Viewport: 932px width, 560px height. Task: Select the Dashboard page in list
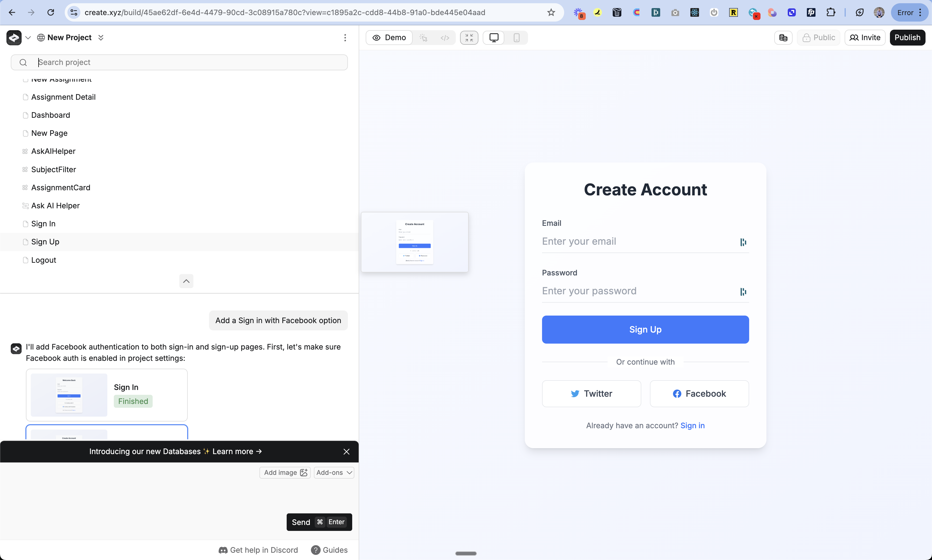point(51,115)
